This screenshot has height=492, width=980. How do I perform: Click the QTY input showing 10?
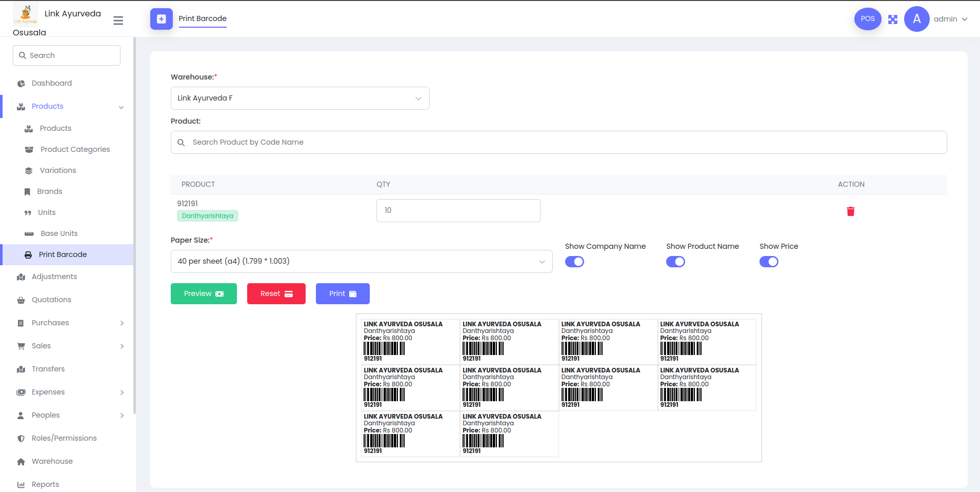[458, 210]
